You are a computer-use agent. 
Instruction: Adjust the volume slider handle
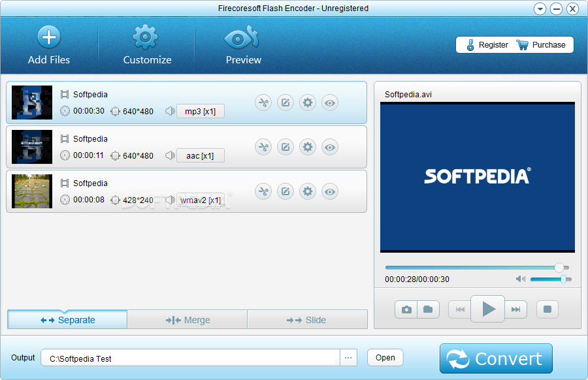point(563,279)
